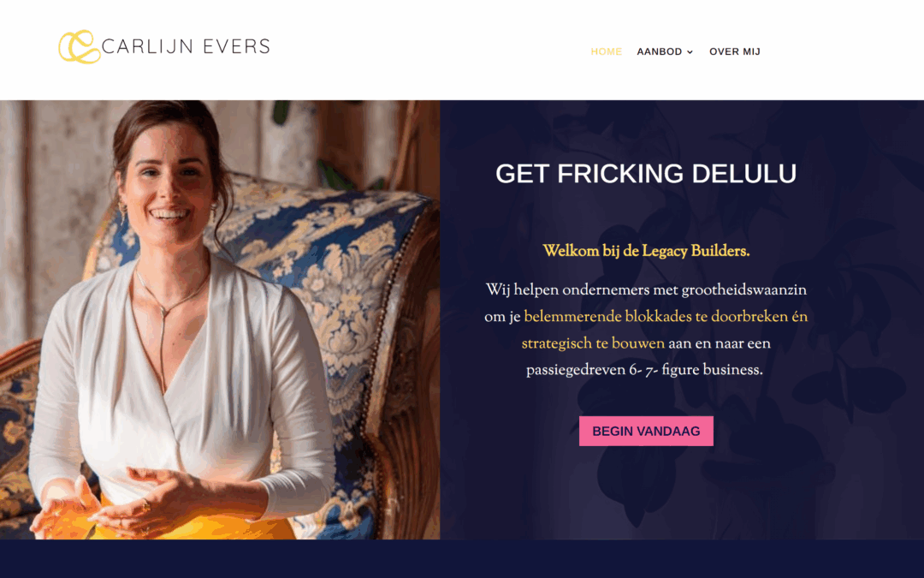Click the GET FRICKING DELULU heading
This screenshot has height=578, width=924.
[646, 174]
